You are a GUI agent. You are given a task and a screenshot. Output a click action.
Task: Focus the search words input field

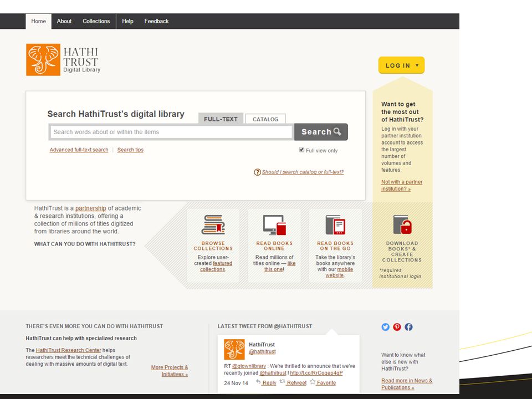pyautogui.click(x=171, y=132)
